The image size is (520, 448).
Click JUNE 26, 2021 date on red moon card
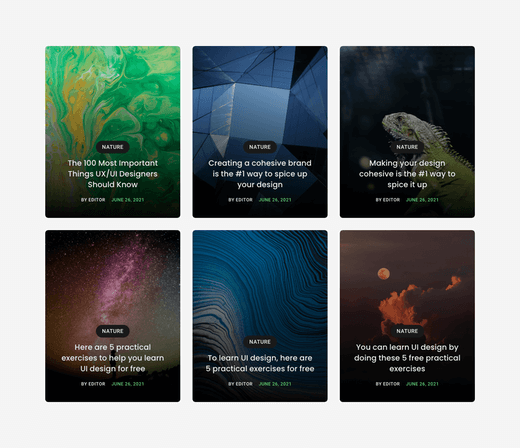click(422, 384)
